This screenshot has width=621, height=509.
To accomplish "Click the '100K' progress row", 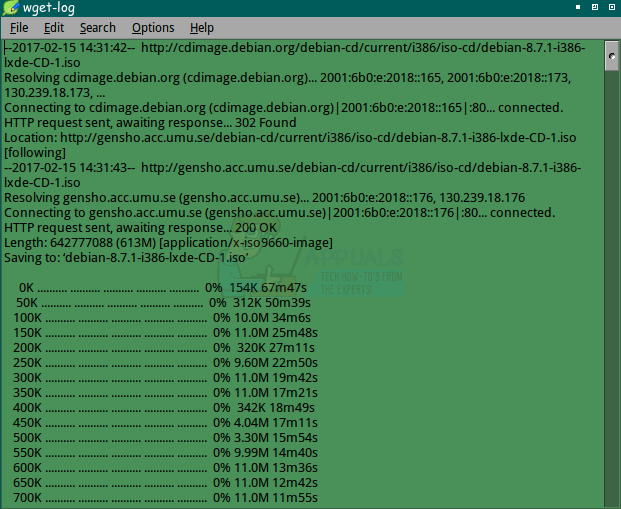I will point(162,318).
